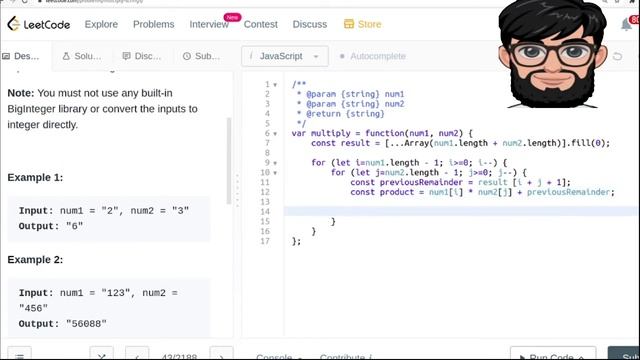The image size is (640, 360).
Task: Click the Contribute link
Action: (x=345, y=356)
